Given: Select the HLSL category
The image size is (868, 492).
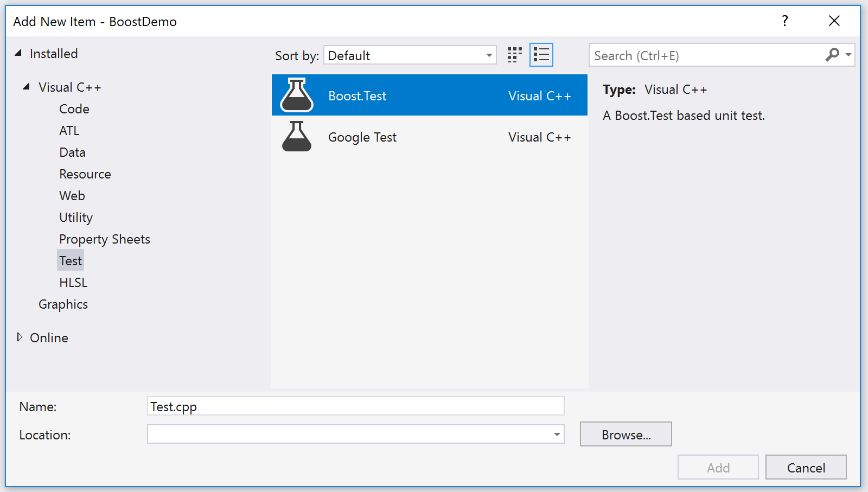Looking at the screenshot, I should point(73,282).
